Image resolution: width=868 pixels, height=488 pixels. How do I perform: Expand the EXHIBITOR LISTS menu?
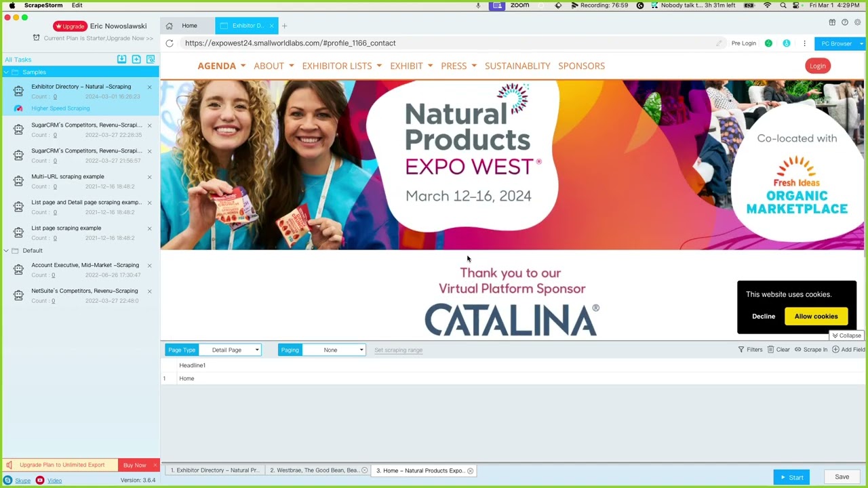tap(342, 66)
